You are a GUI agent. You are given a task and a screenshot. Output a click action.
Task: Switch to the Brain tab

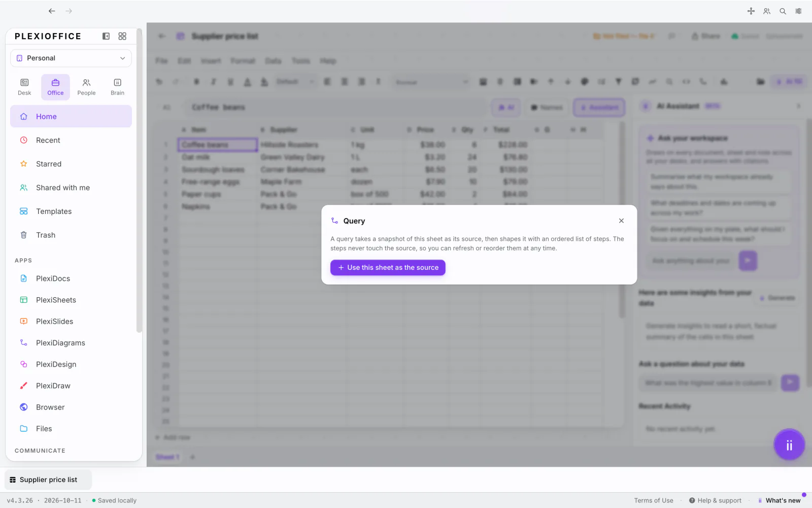(117, 87)
